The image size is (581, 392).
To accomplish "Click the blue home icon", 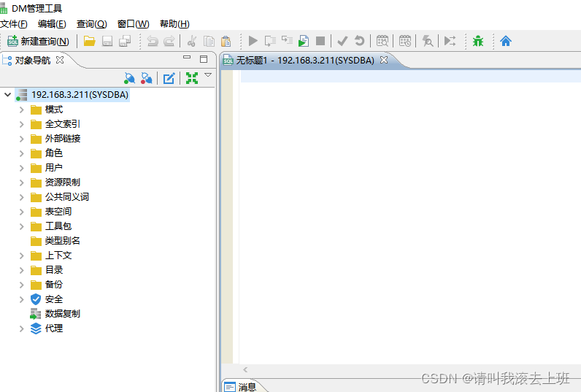I will pos(506,41).
